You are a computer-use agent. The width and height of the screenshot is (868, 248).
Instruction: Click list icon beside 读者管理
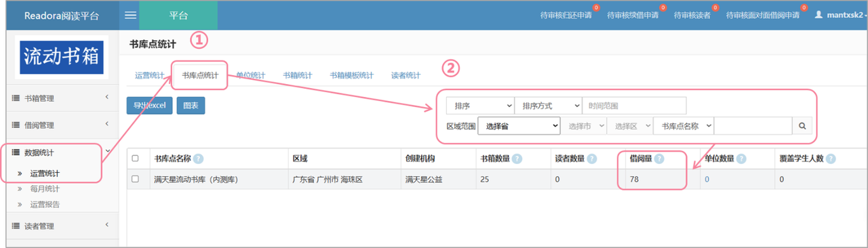(16, 226)
